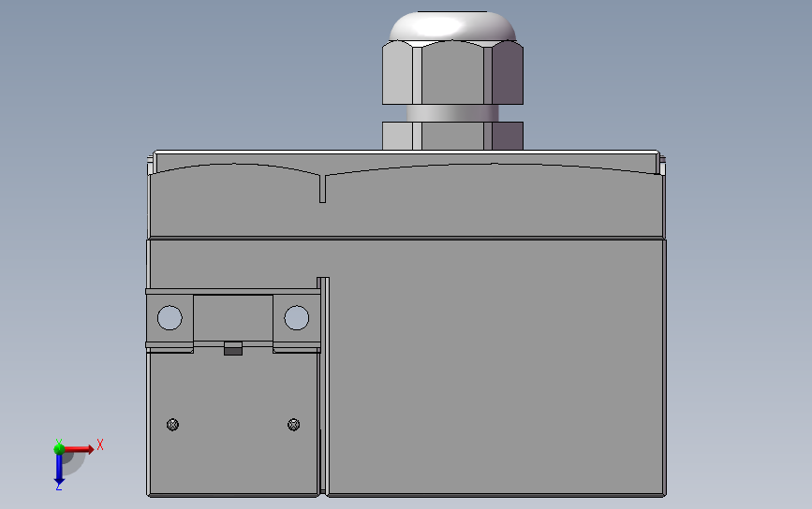Click the red X axis arrow of the triad
The height and width of the screenshot is (509, 812).
(80, 449)
